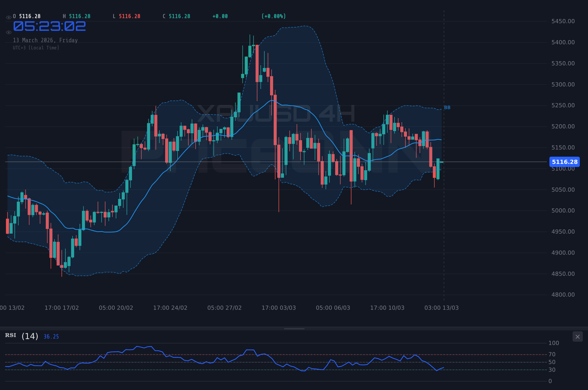Click the 5250.00 price axis label
This screenshot has width=588, height=390.
click(x=563, y=105)
